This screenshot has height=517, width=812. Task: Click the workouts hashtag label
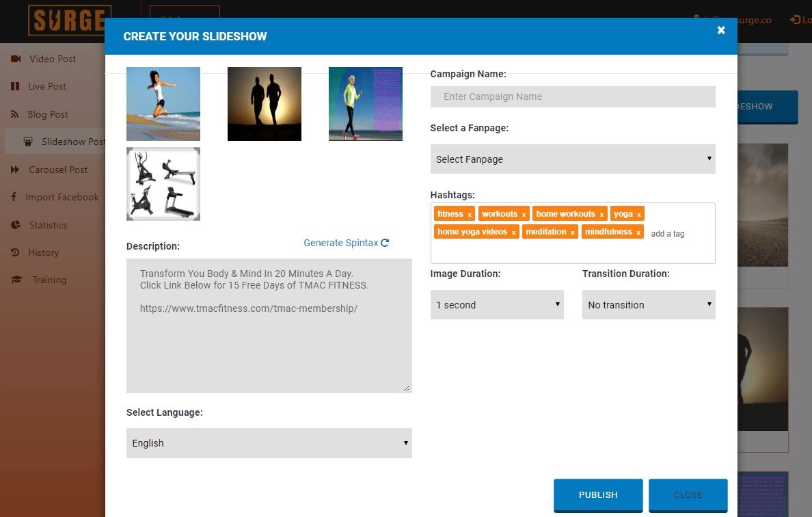[x=499, y=214]
